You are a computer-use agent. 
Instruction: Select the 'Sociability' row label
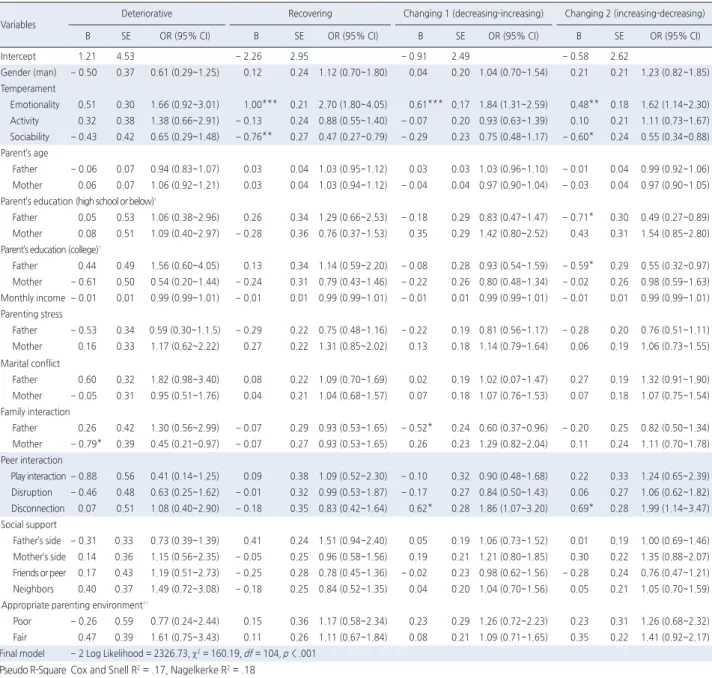point(30,137)
